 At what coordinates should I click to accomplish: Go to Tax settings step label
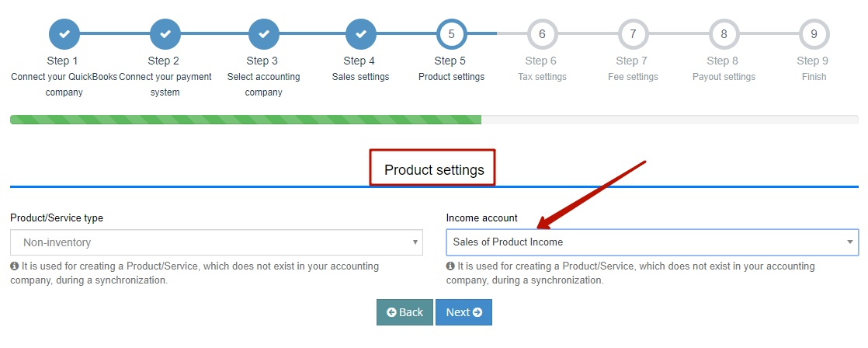click(x=542, y=76)
